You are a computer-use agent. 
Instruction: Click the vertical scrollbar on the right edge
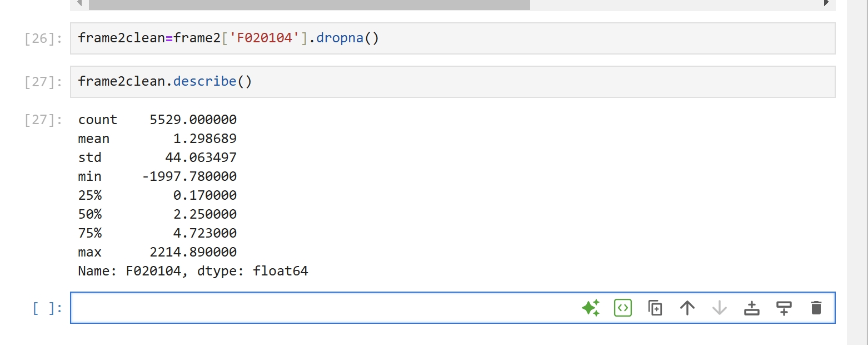tap(857, 167)
